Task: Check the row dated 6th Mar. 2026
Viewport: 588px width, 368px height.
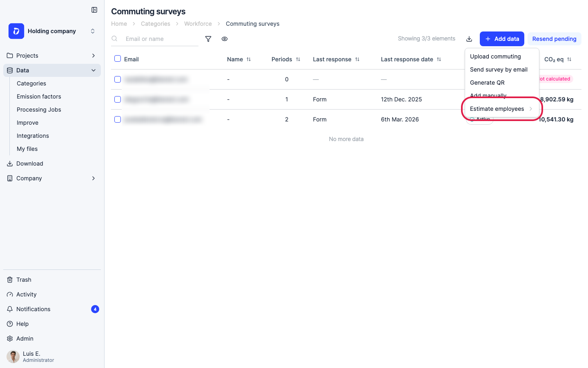Action: click(118, 119)
